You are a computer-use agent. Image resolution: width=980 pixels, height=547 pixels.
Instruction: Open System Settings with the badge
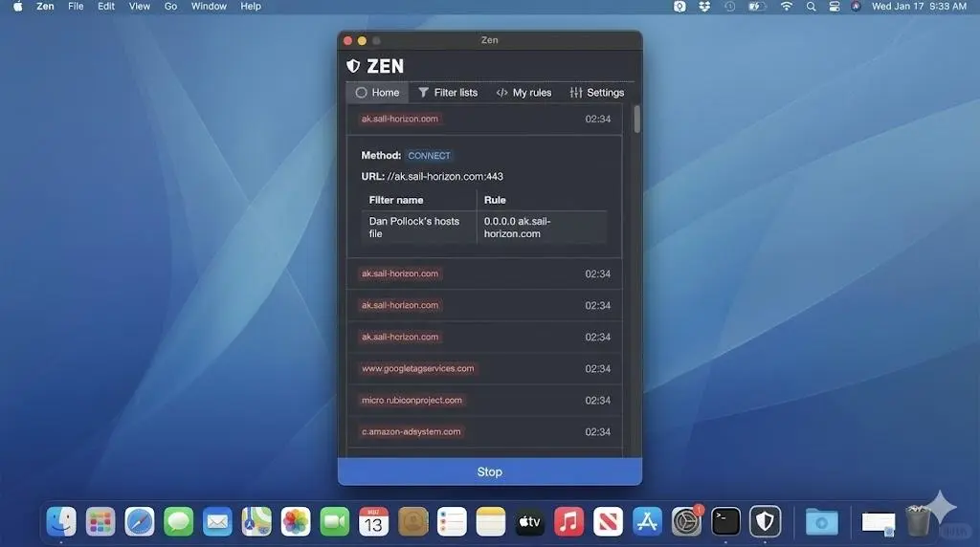[x=686, y=521]
